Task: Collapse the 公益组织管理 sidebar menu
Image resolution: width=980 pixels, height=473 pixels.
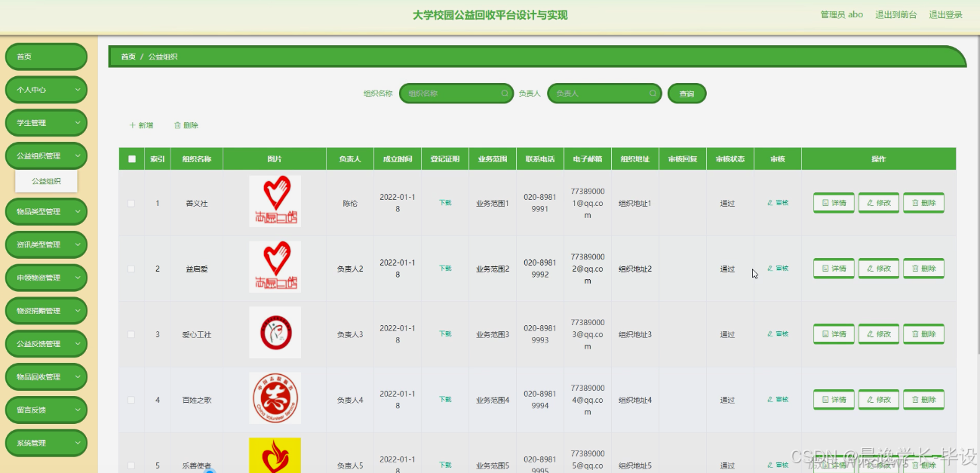Action: (46, 156)
